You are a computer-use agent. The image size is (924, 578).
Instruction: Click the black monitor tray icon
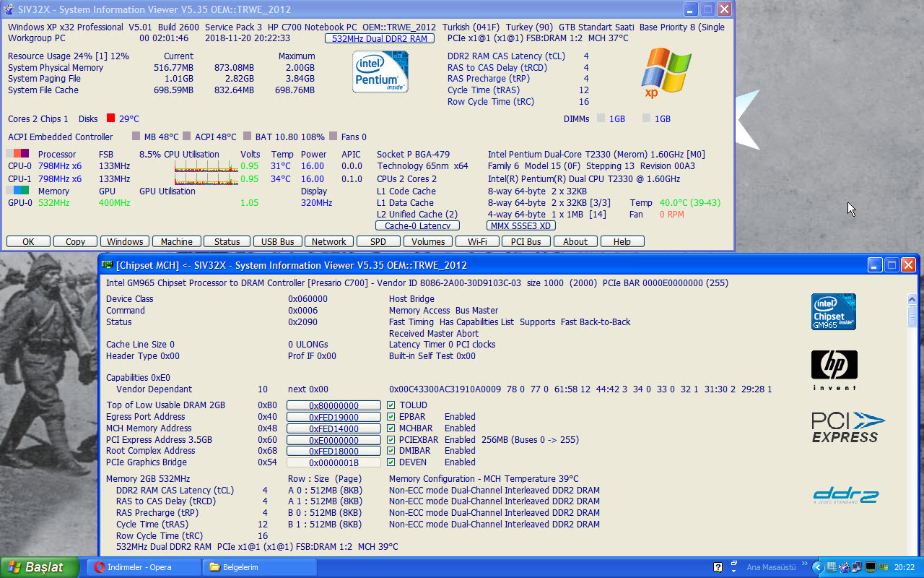coord(871,567)
